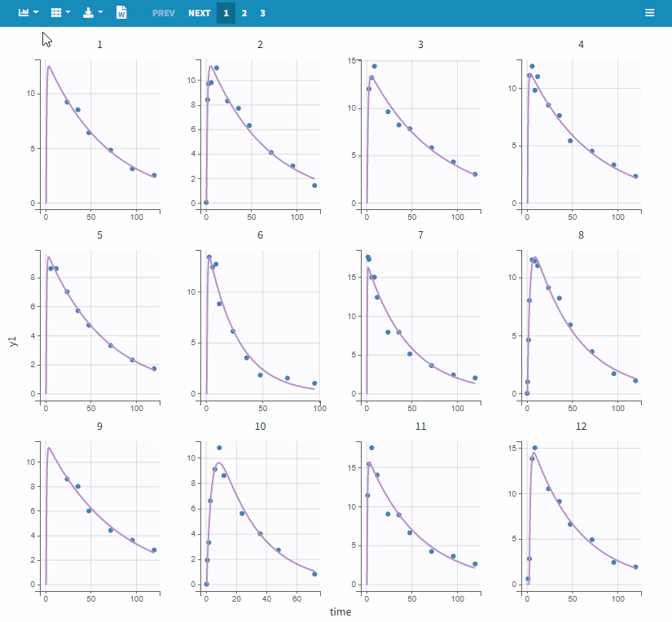This screenshot has height=622, width=672.
Task: Open the export dropdown arrow
Action: 100,13
